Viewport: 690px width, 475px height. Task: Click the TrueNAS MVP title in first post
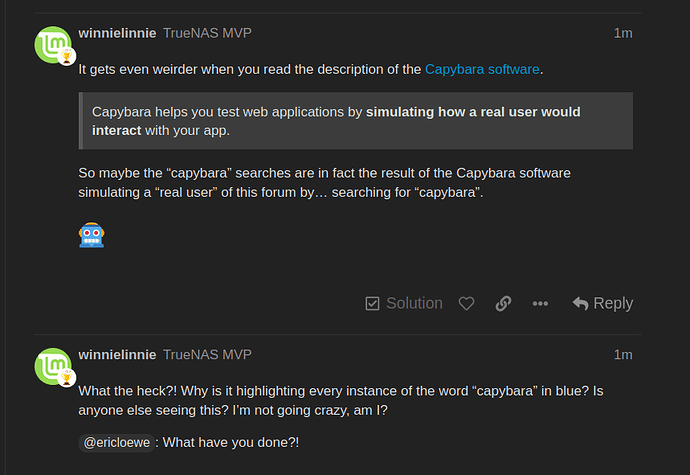[207, 33]
